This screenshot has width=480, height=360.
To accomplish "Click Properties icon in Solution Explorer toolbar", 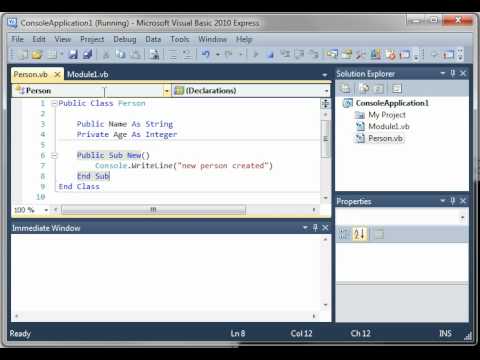I will 345,89.
